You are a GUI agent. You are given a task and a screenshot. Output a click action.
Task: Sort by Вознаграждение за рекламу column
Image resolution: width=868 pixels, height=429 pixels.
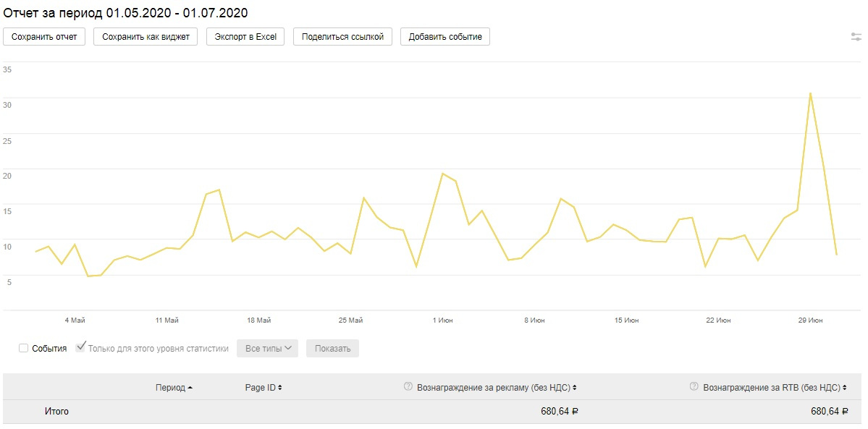pyautogui.click(x=497, y=388)
